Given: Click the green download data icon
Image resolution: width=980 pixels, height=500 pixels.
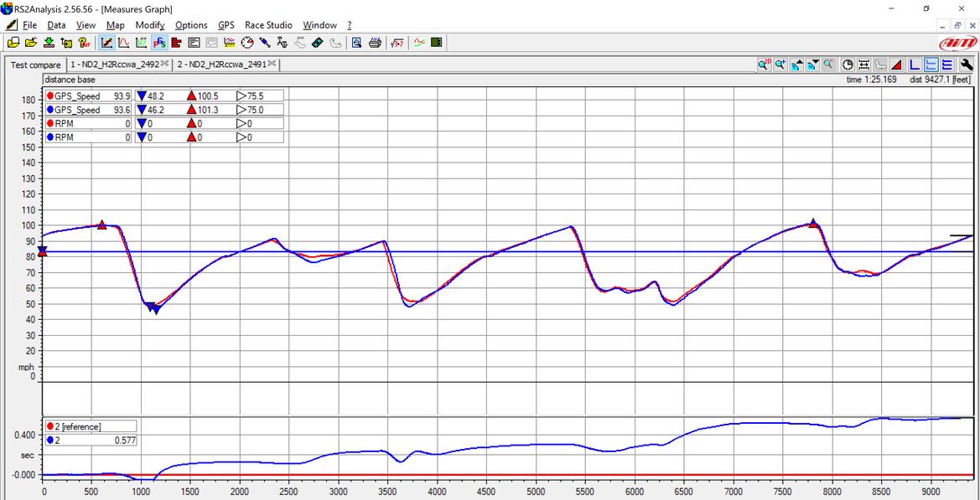Looking at the screenshot, I should (x=49, y=43).
